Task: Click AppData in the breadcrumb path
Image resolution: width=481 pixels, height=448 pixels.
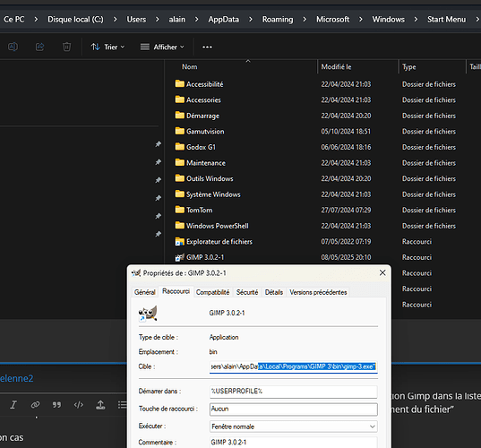Action: point(223,20)
